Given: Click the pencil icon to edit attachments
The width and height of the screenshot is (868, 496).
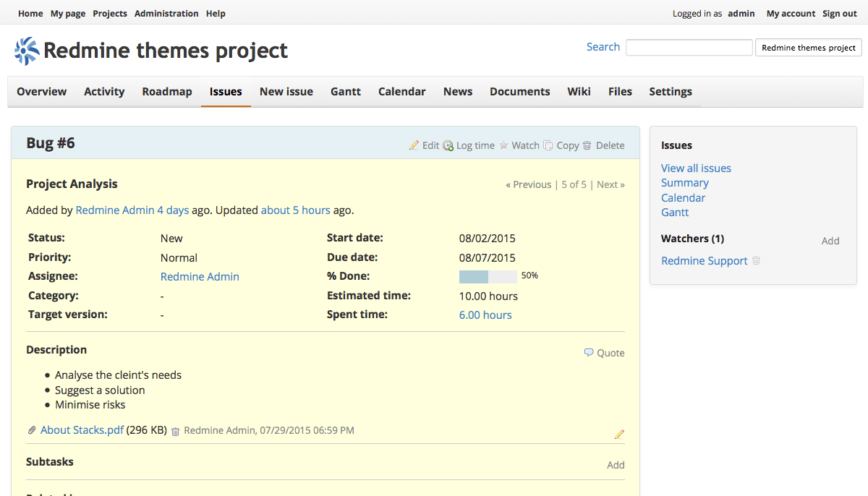Looking at the screenshot, I should click(x=619, y=435).
